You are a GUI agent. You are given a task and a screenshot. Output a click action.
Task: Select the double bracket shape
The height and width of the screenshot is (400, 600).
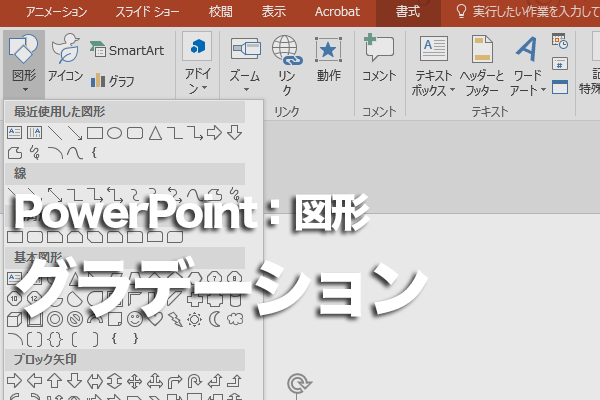click(35, 339)
